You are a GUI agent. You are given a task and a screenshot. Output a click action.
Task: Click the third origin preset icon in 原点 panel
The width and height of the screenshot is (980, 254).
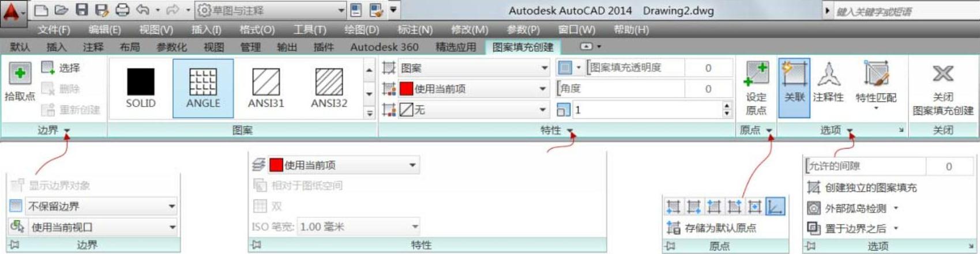tap(714, 206)
